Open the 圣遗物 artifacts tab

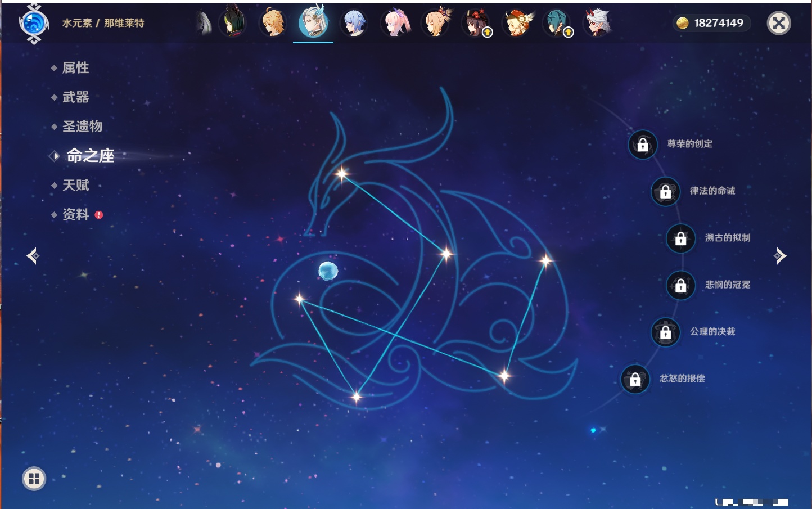pyautogui.click(x=82, y=127)
